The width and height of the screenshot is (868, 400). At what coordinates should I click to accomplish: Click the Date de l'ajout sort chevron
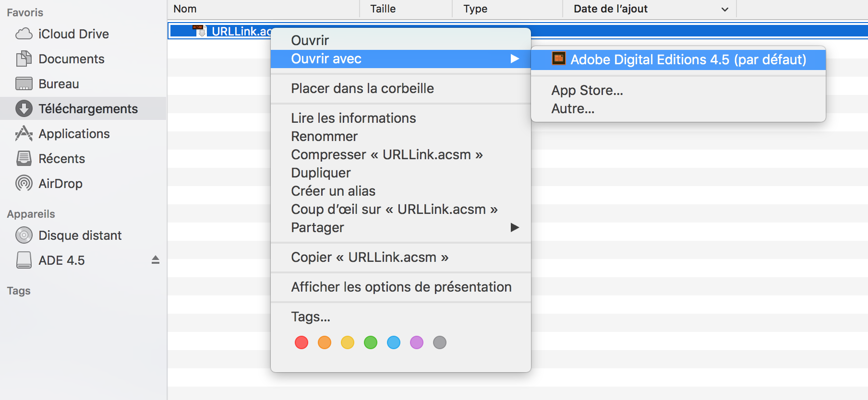point(725,9)
